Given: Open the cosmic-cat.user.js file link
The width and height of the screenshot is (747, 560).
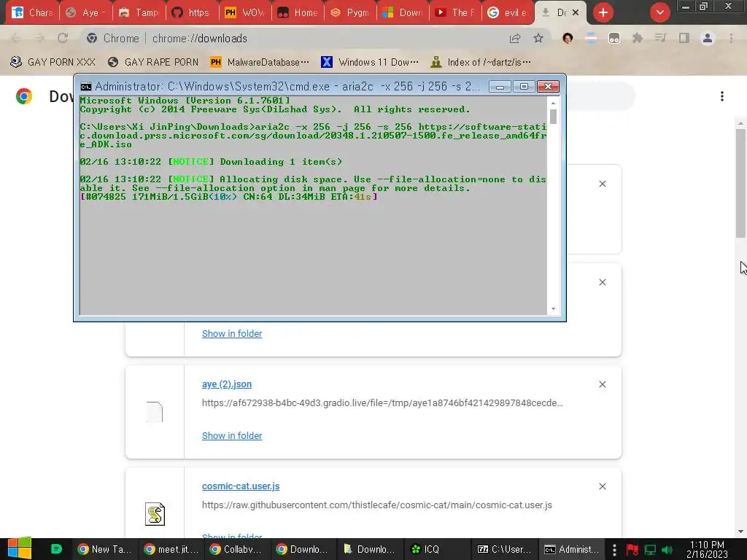Looking at the screenshot, I should [241, 486].
